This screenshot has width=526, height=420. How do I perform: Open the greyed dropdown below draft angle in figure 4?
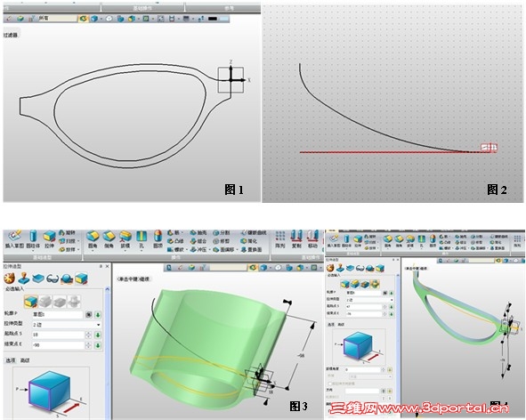pos(369,376)
